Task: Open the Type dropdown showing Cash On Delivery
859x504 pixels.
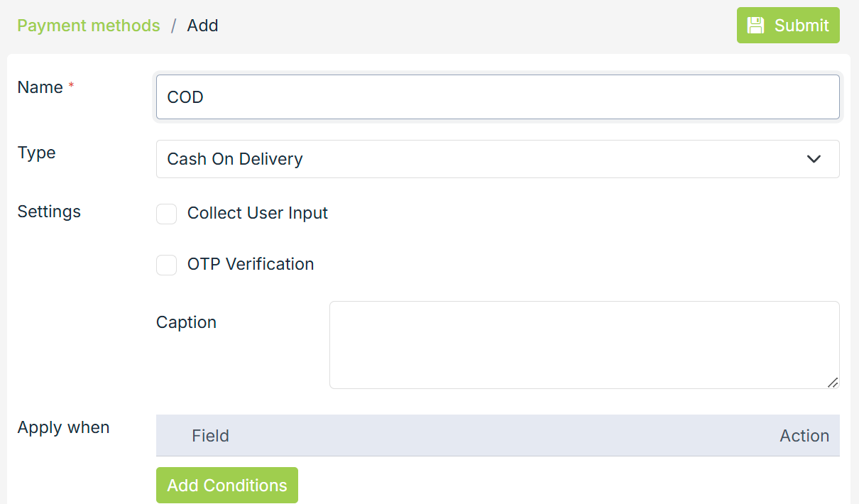Action: pyautogui.click(x=483, y=159)
